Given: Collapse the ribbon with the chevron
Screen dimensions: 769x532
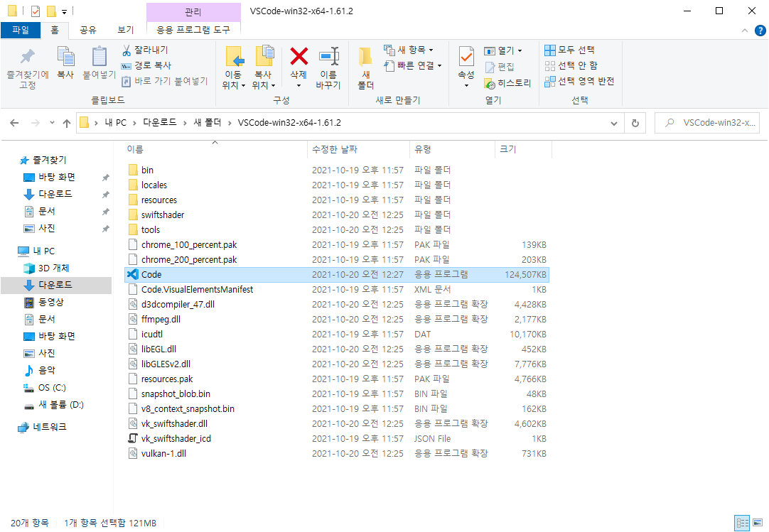Looking at the screenshot, I should [x=744, y=31].
